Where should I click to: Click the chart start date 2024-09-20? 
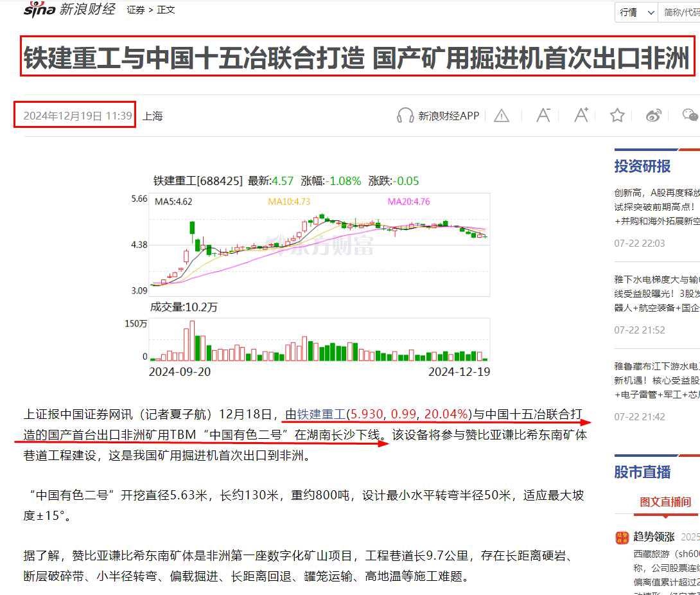pos(179,371)
